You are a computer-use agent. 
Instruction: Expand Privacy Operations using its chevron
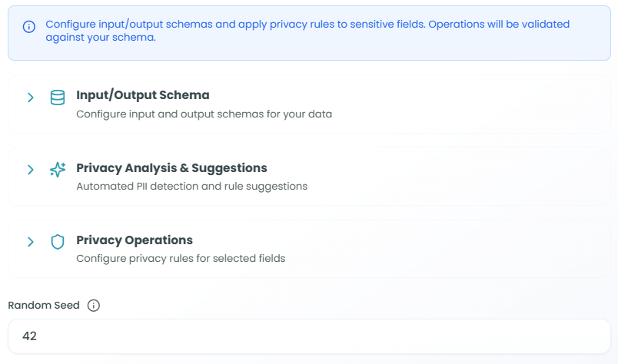(31, 242)
